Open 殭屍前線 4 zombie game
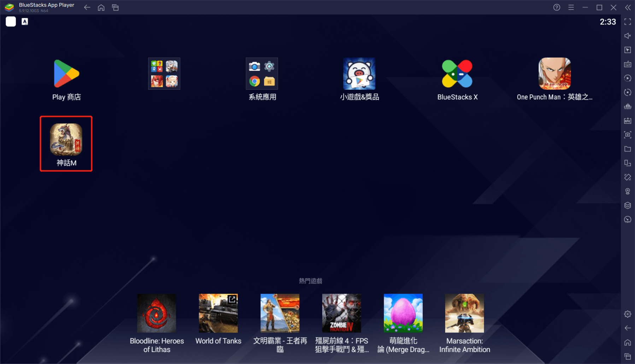 (x=341, y=313)
